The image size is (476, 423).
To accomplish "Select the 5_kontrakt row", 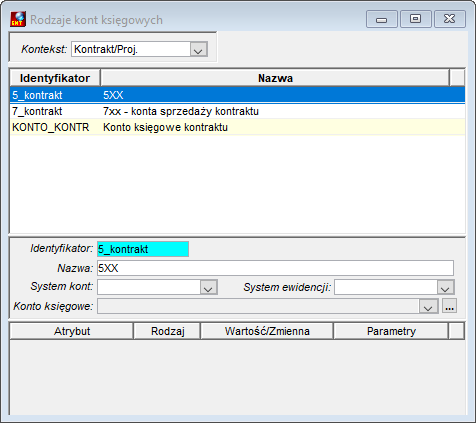I will 237,95.
